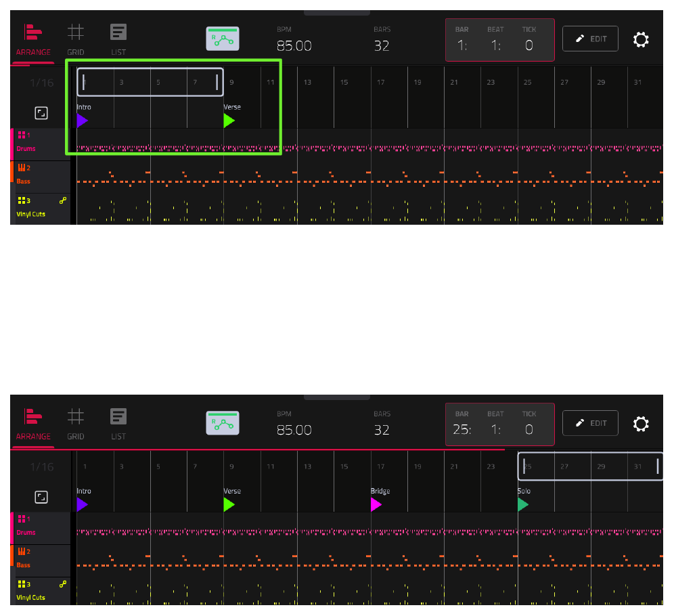Click the BARS 32 value in top screenshot
The image size is (674, 616).
[382, 45]
